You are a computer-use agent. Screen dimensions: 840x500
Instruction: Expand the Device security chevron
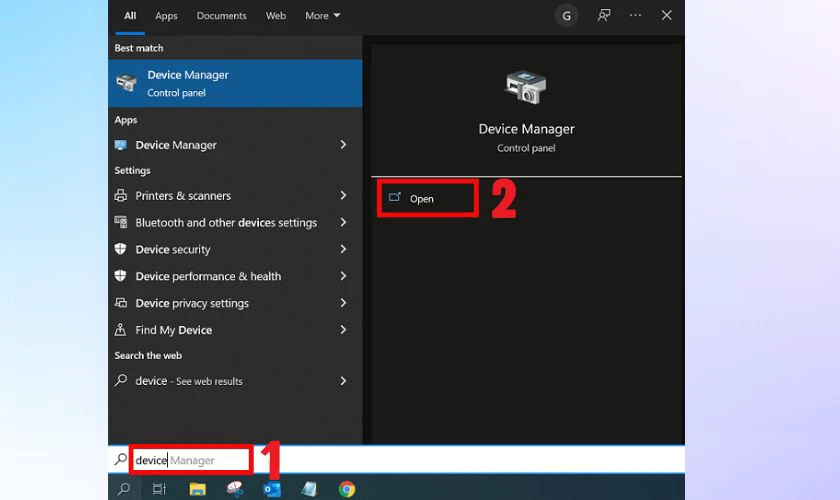[343, 249]
